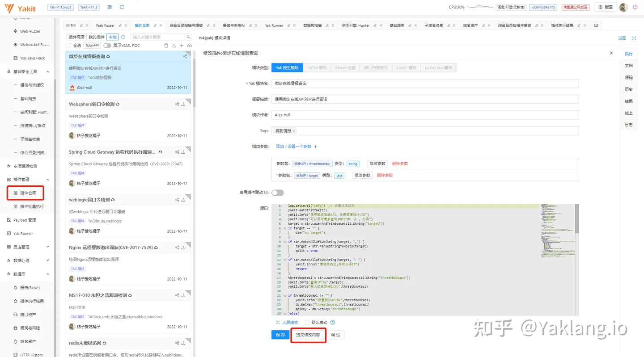The width and height of the screenshot is (644, 357).
Task: Add a new plugin with plus icon
Action: pyautogui.click(x=182, y=46)
